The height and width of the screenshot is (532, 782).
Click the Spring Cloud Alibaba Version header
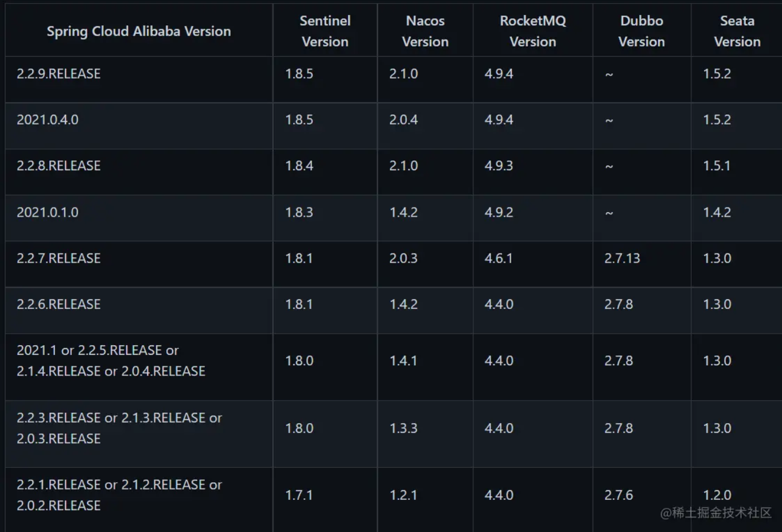(x=138, y=32)
